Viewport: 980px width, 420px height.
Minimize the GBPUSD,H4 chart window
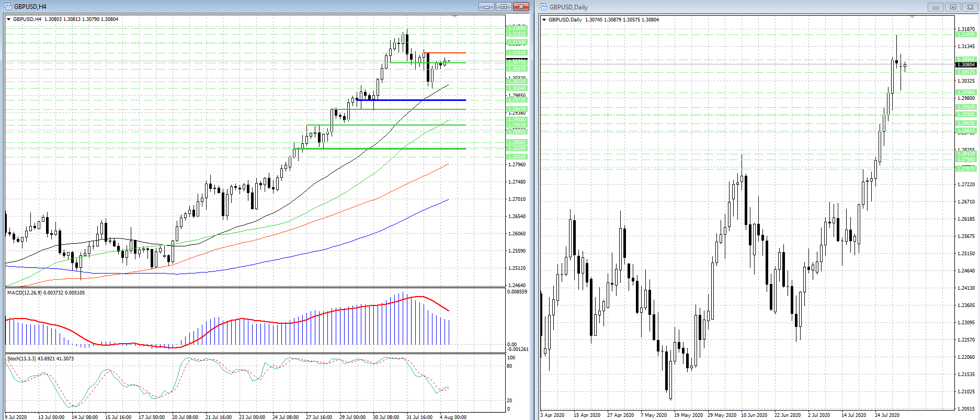click(x=486, y=7)
